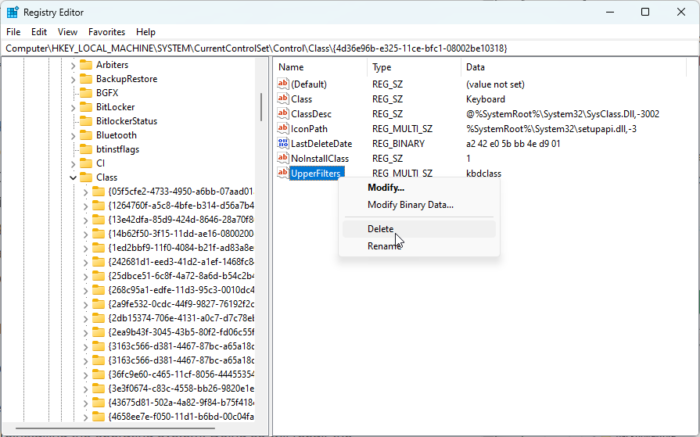This screenshot has width=700, height=437.
Task: Open the File menu
Action: click(13, 32)
